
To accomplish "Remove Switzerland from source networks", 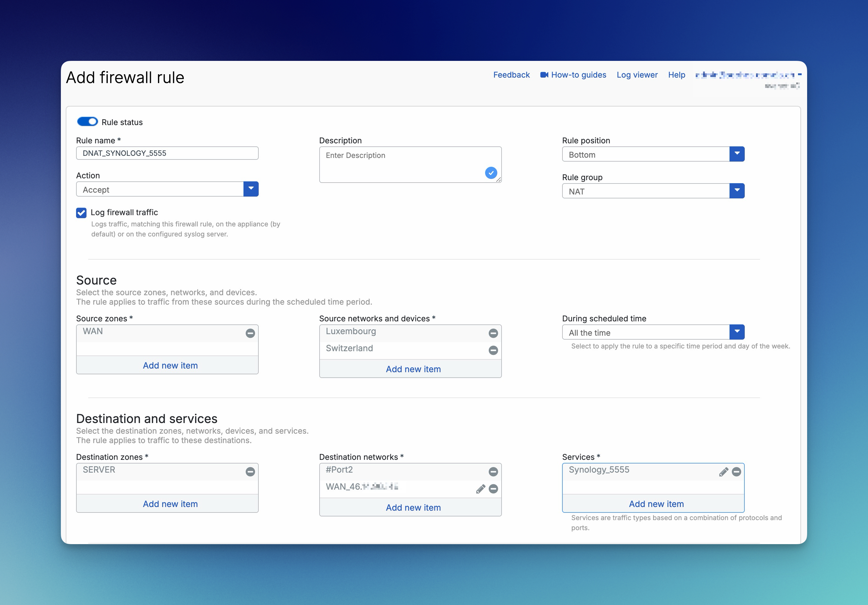I will click(x=493, y=350).
